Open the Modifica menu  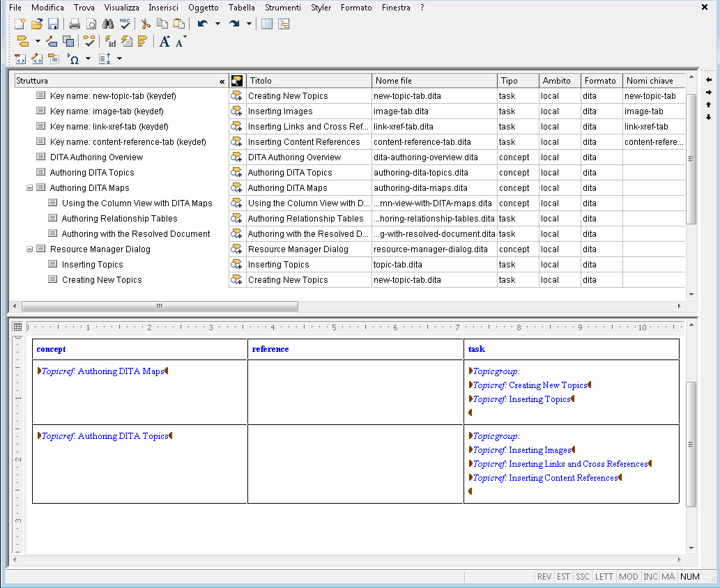click(x=48, y=8)
